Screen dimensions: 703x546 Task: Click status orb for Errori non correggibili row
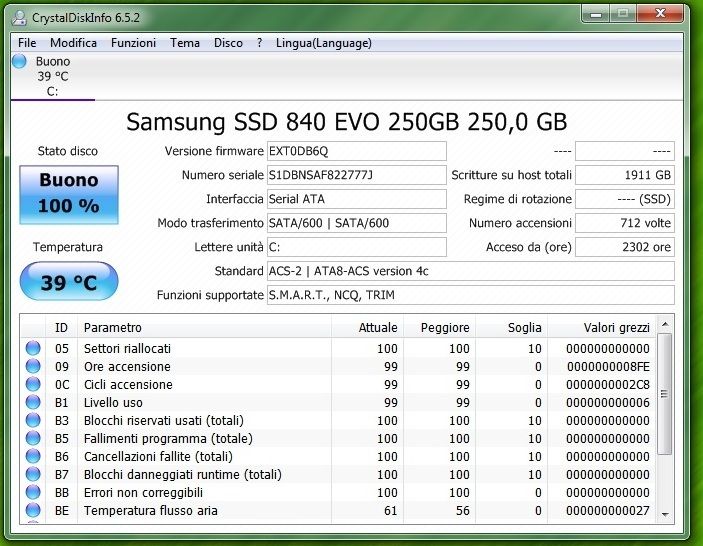33,492
